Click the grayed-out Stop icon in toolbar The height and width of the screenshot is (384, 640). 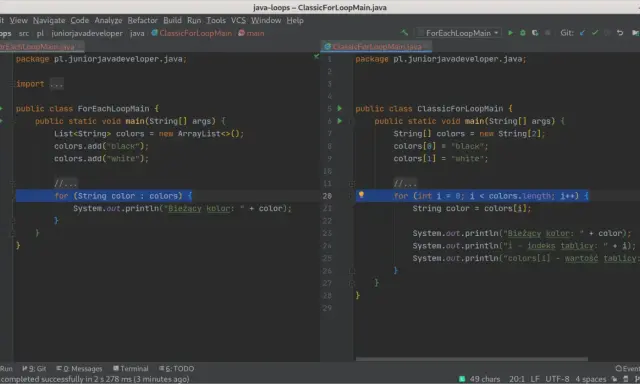tap(548, 33)
